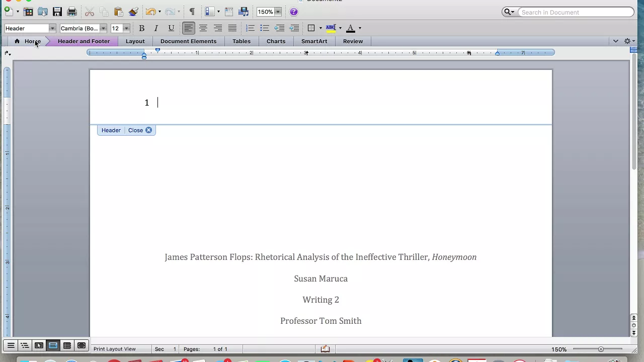Click the Search in Document field
The height and width of the screenshot is (362, 644).
576,12
